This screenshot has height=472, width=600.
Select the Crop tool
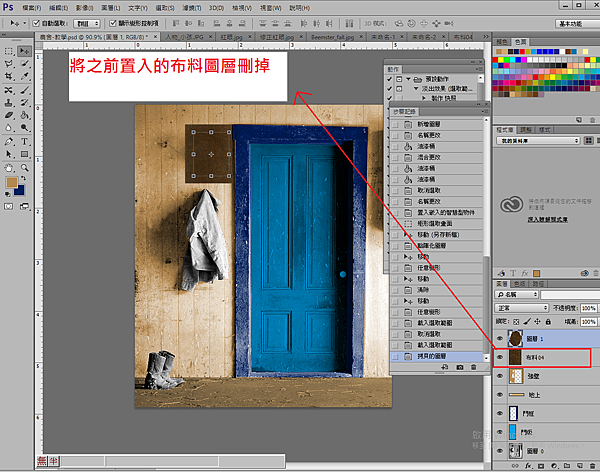pos(9,76)
